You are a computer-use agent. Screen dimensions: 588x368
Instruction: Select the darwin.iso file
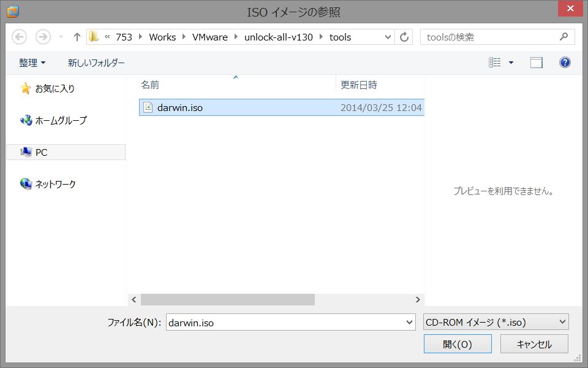pyautogui.click(x=282, y=107)
